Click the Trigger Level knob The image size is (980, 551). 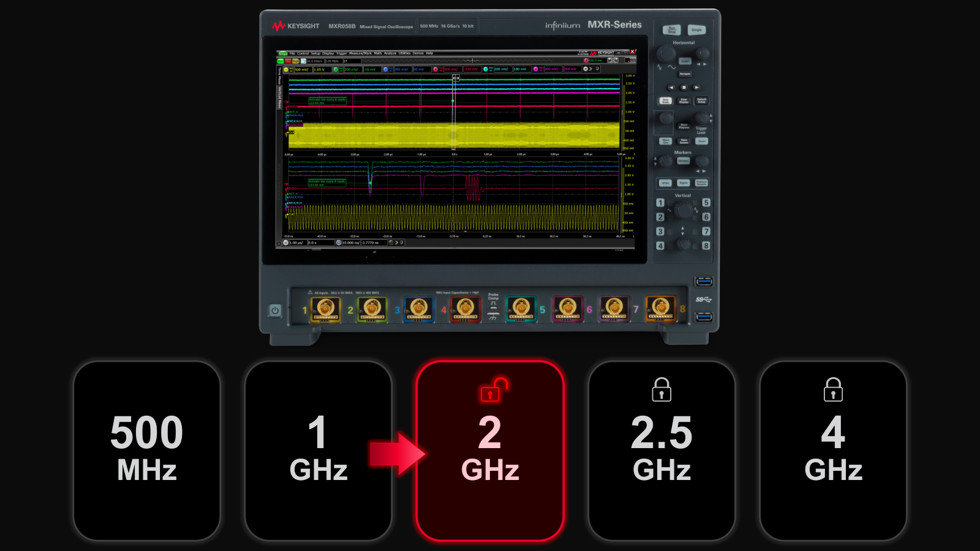click(x=703, y=118)
